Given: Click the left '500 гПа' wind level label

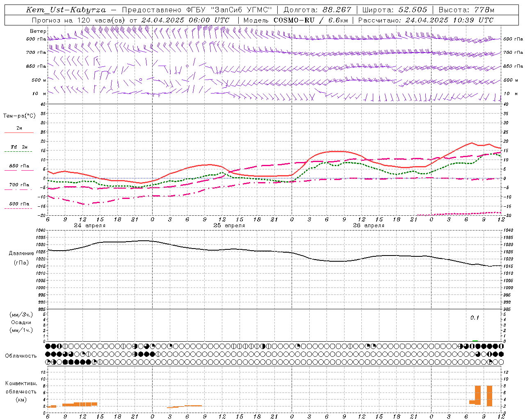Looking at the screenshot, I should (x=36, y=39).
